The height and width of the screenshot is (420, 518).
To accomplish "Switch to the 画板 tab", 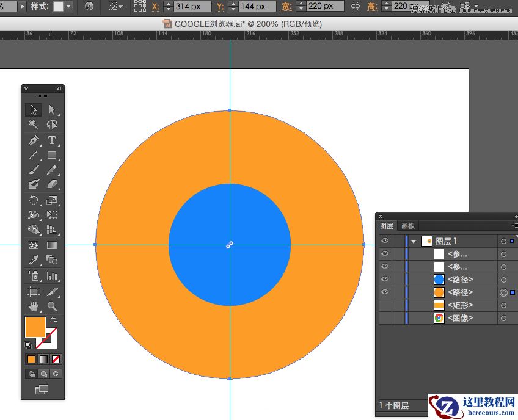I will tap(408, 225).
